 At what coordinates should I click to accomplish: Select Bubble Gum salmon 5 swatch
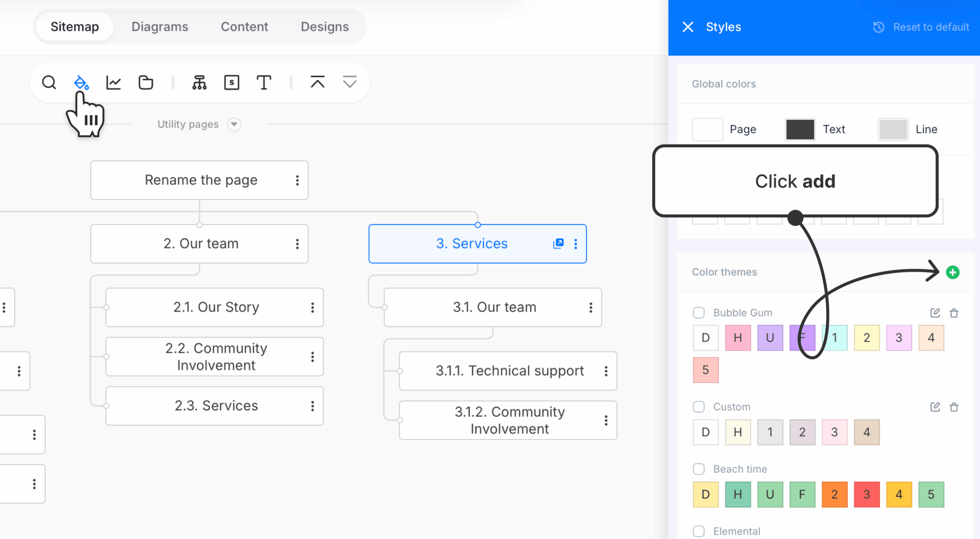[x=706, y=370]
